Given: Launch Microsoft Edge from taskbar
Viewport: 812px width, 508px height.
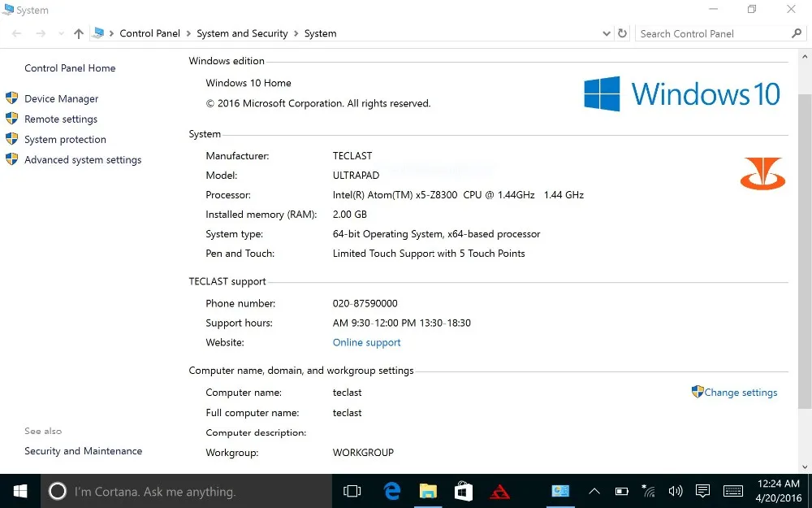Looking at the screenshot, I should click(392, 491).
